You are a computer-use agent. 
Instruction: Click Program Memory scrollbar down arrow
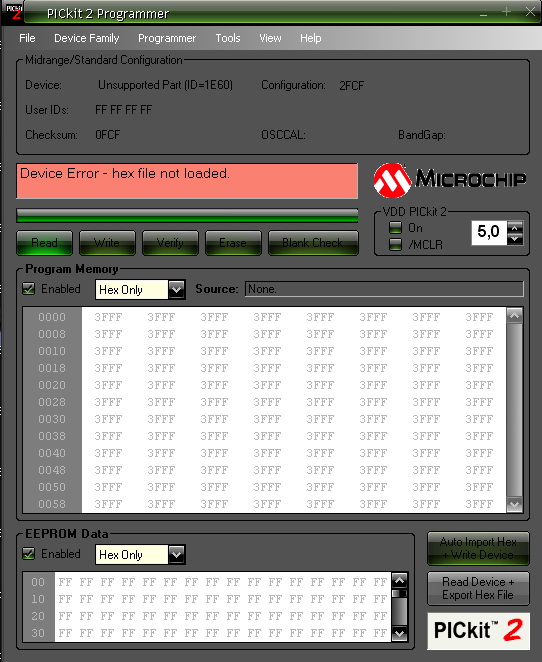515,505
